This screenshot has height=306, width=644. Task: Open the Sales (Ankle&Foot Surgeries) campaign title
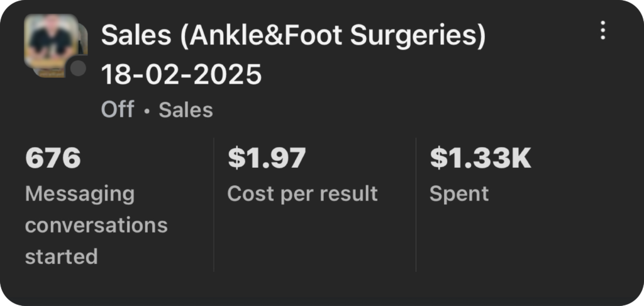coord(293,36)
